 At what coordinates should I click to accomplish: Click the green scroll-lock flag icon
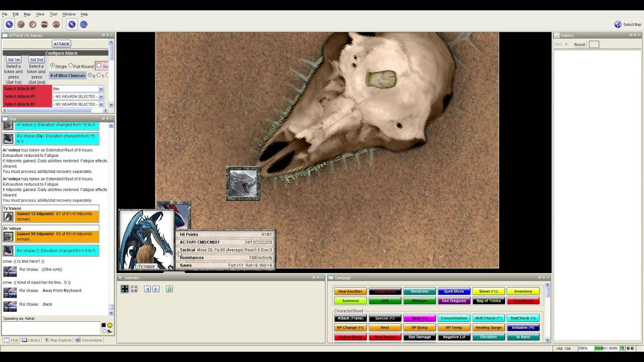coord(110,331)
